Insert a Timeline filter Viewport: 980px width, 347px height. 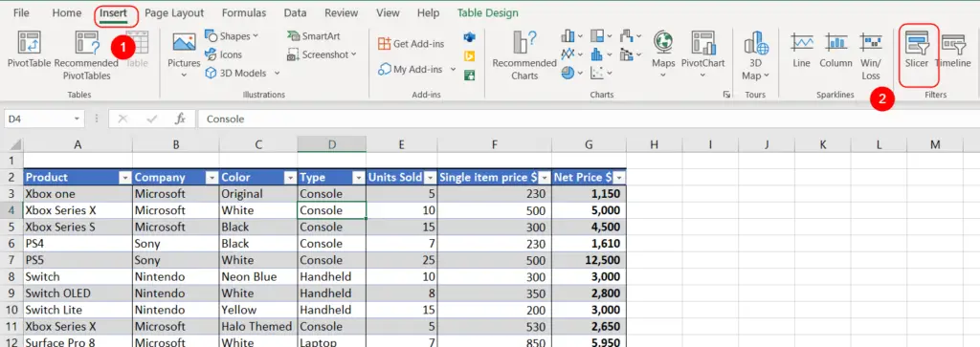tap(952, 50)
